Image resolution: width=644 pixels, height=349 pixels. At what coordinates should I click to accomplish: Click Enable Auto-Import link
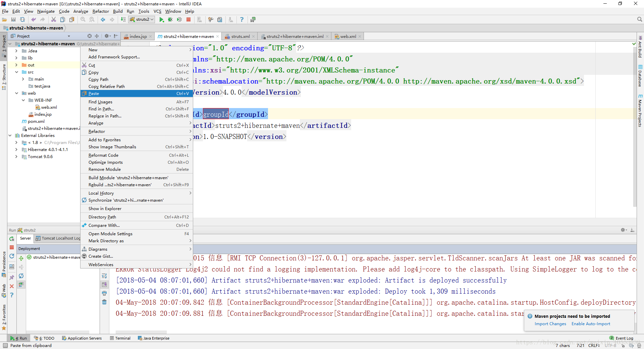[x=591, y=324]
